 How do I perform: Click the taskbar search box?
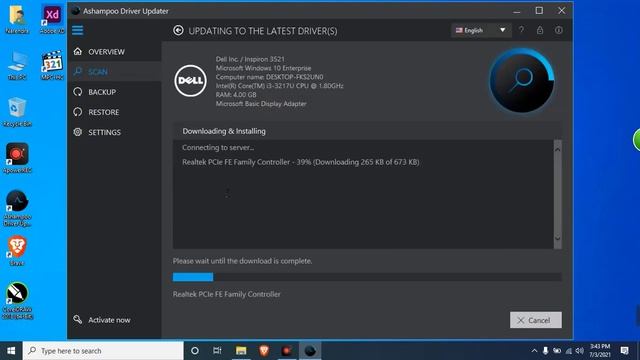pos(103,351)
